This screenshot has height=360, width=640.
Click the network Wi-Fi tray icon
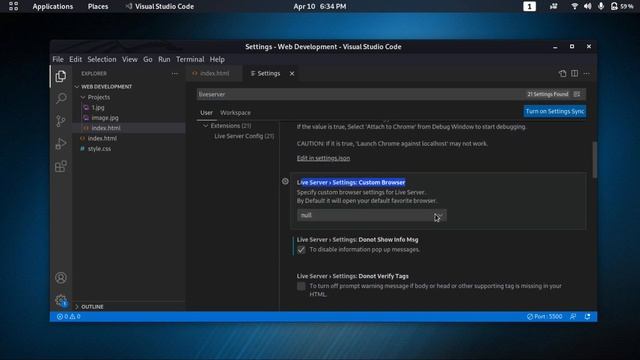tap(574, 6)
